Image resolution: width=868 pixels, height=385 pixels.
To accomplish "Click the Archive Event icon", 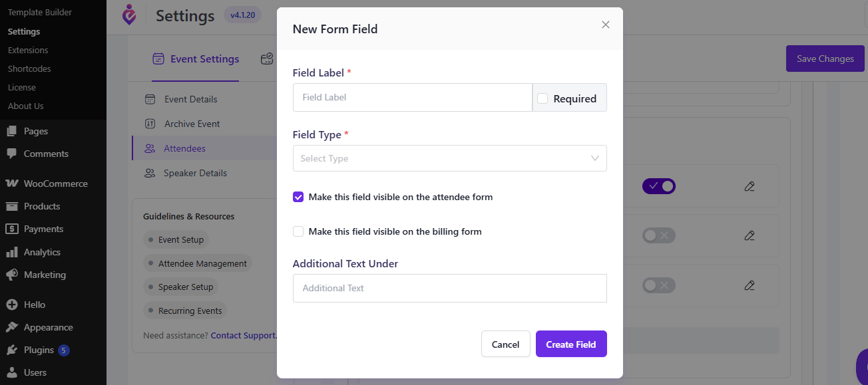I will click(150, 124).
